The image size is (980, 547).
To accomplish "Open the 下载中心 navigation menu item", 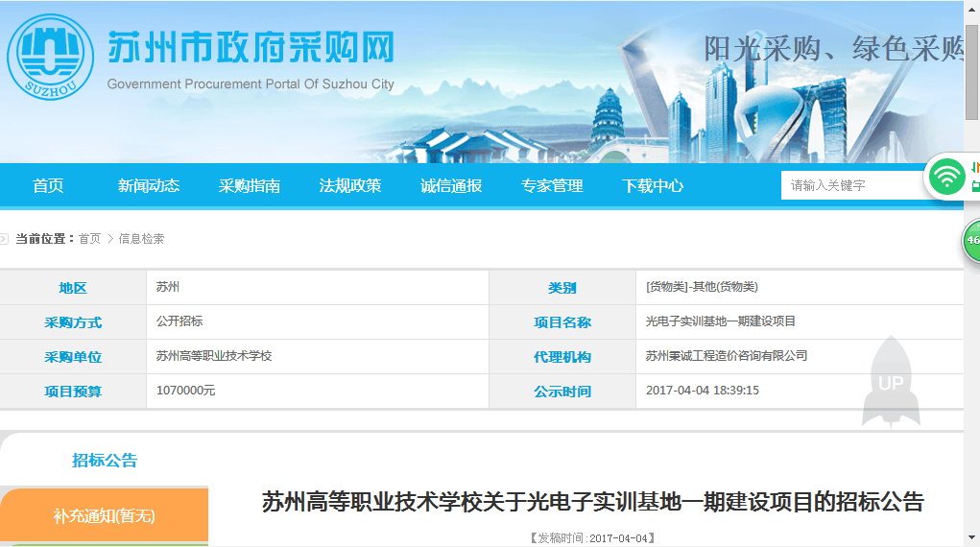I will 653,185.
